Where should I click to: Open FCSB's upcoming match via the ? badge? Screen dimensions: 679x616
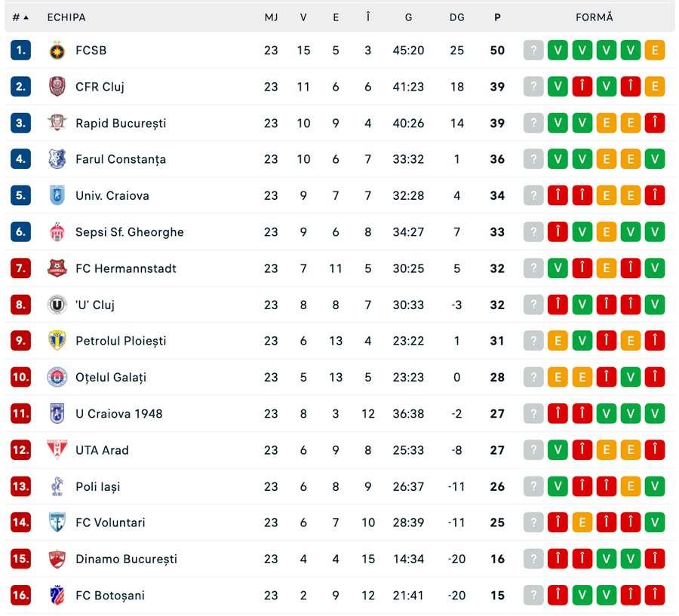[533, 51]
